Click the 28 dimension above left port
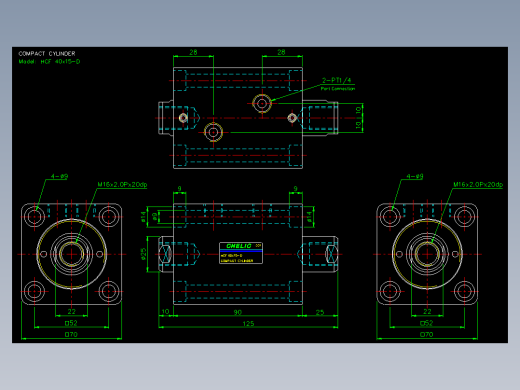520x390 pixels. pos(193,52)
